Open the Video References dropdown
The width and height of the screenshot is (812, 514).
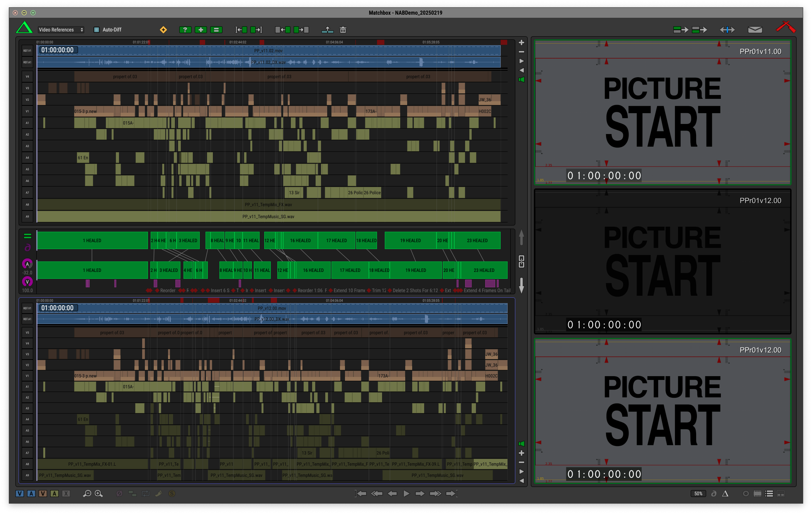(61, 30)
